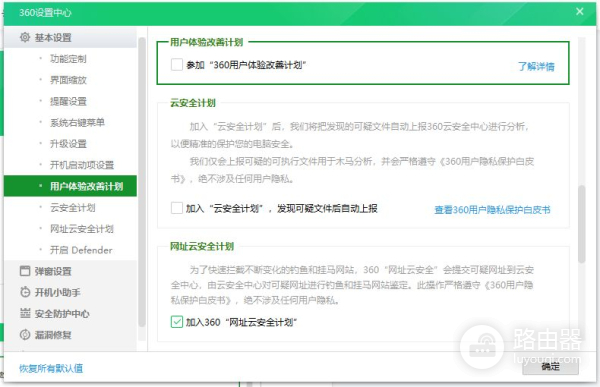Viewport: 600px width, 387px height.
Task: Click the 网址云安全计划 section heading
Action: [x=202, y=246]
